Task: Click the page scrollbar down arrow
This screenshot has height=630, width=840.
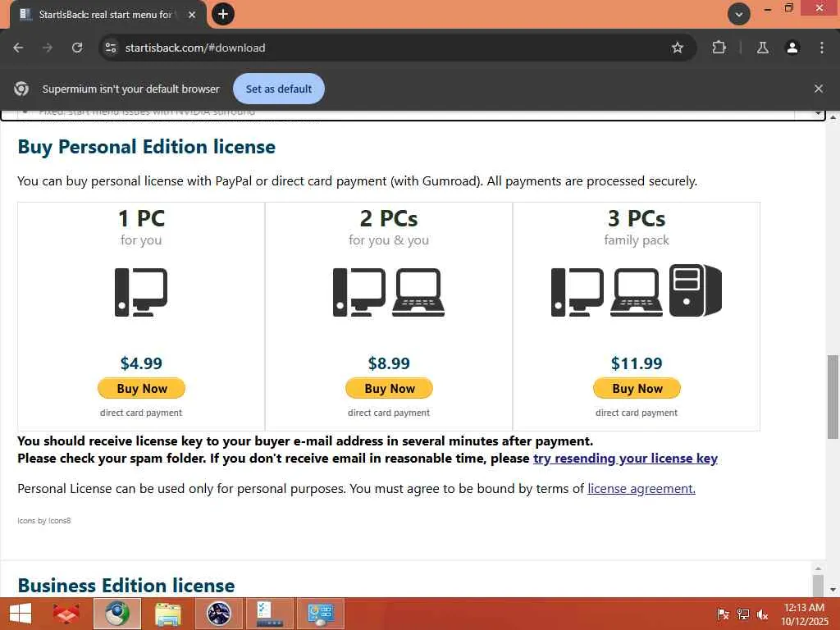Action: [x=833, y=590]
